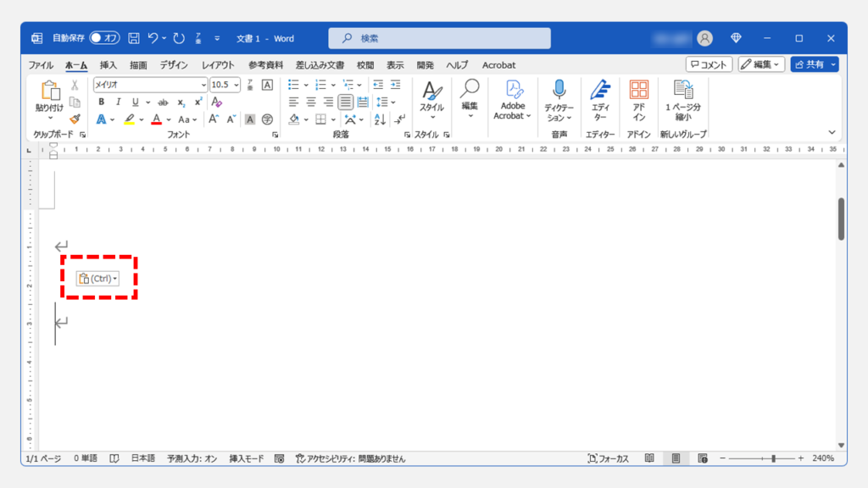Image resolution: width=868 pixels, height=488 pixels.
Task: Click in the 検索 search box
Action: pos(439,38)
